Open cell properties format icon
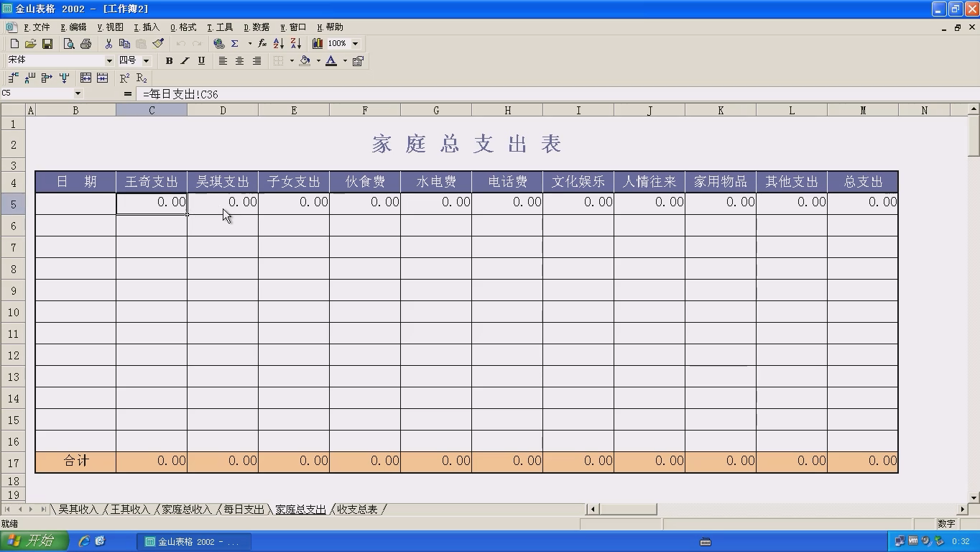 358,61
